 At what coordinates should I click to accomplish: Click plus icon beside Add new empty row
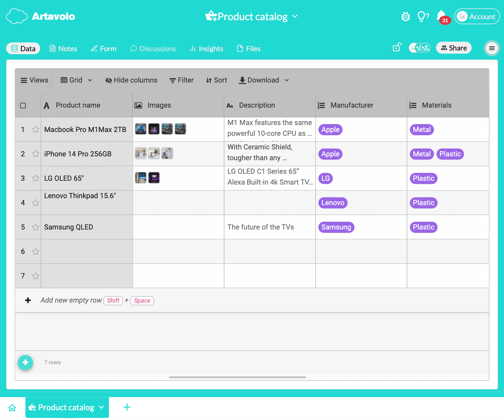coord(28,300)
